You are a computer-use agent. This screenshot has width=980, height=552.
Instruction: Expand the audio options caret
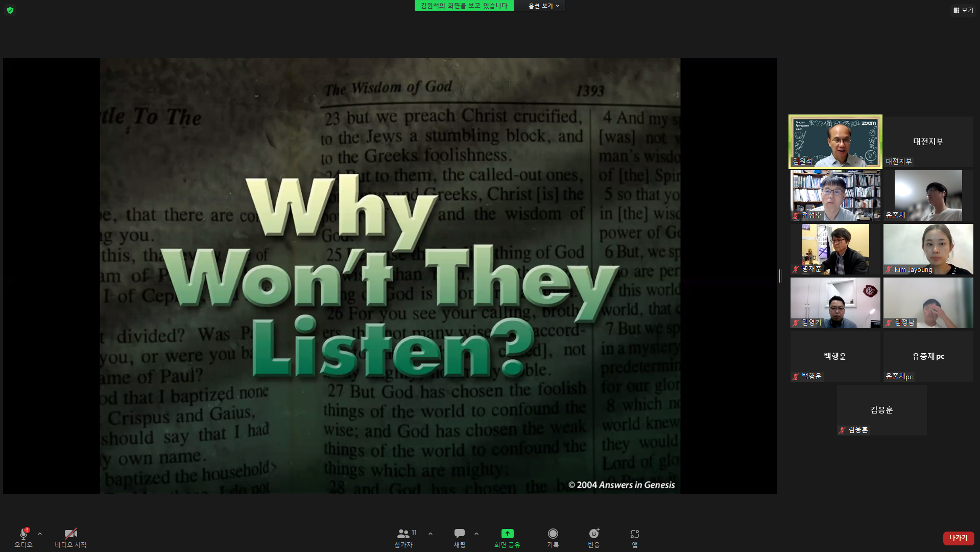tap(40, 534)
